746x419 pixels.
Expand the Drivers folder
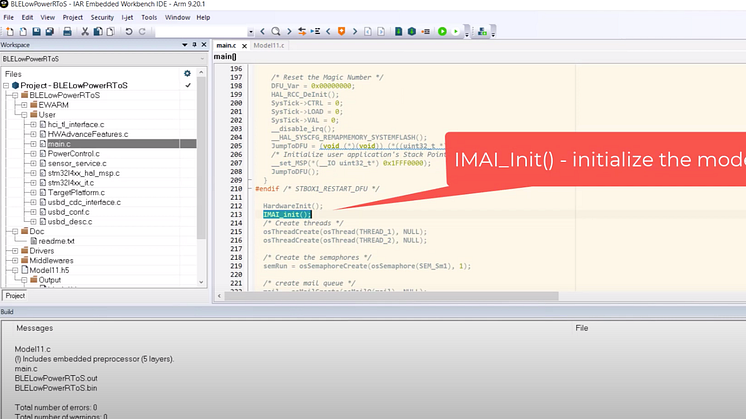[x=15, y=251]
